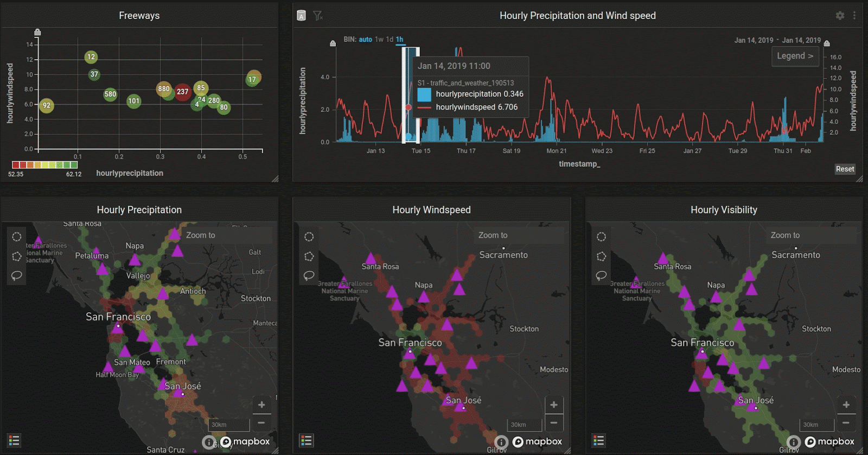
Task: Select the 85 freeway bubble
Action: (x=201, y=88)
